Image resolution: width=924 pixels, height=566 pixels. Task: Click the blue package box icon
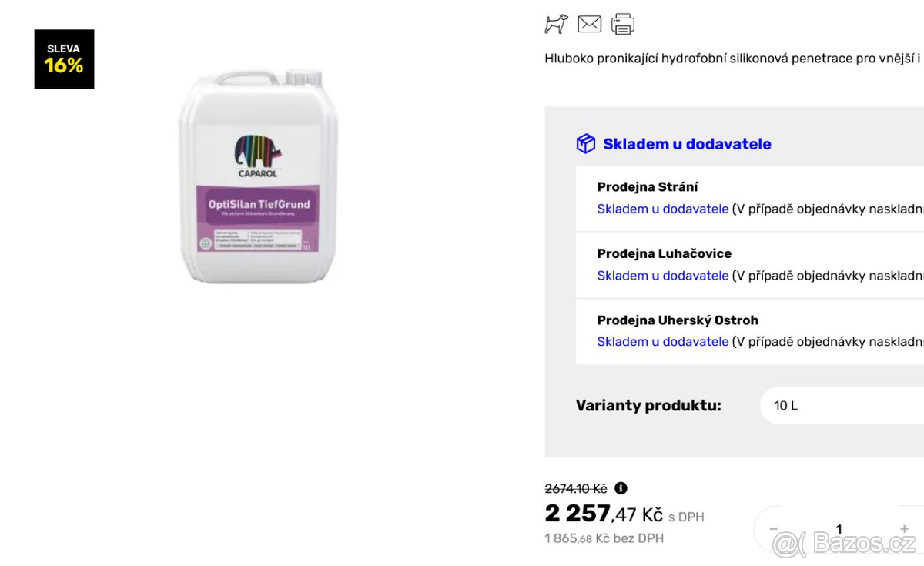coord(585,143)
